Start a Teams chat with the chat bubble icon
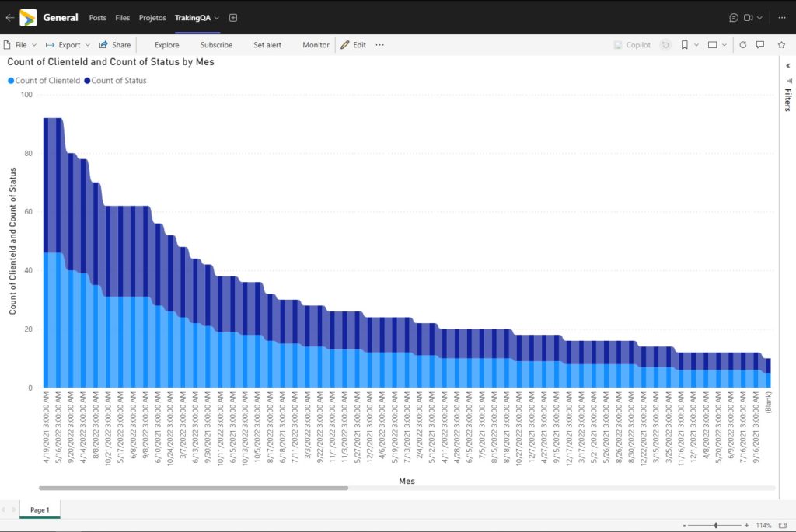The image size is (796, 532). coord(733,17)
